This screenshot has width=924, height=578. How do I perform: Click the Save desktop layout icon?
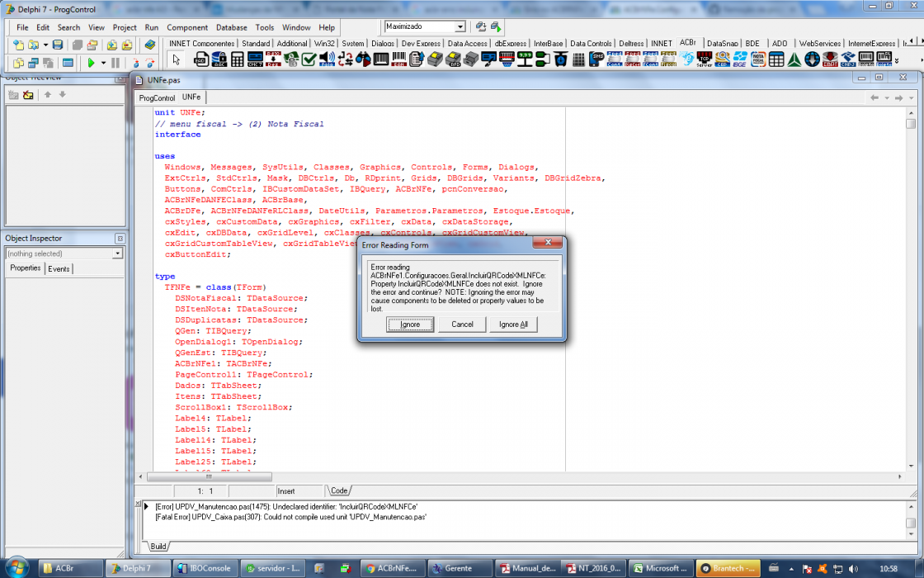481,26
